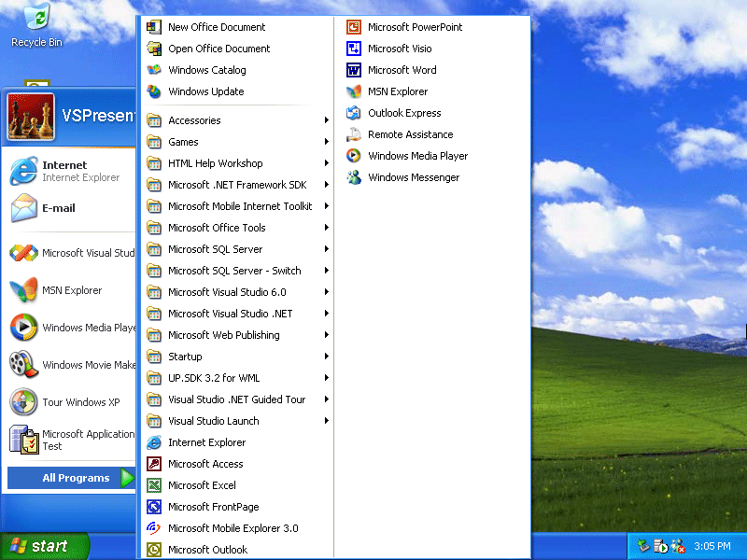Open the Recycle Bin desktop icon
The height and width of the screenshot is (560, 747).
click(36, 24)
